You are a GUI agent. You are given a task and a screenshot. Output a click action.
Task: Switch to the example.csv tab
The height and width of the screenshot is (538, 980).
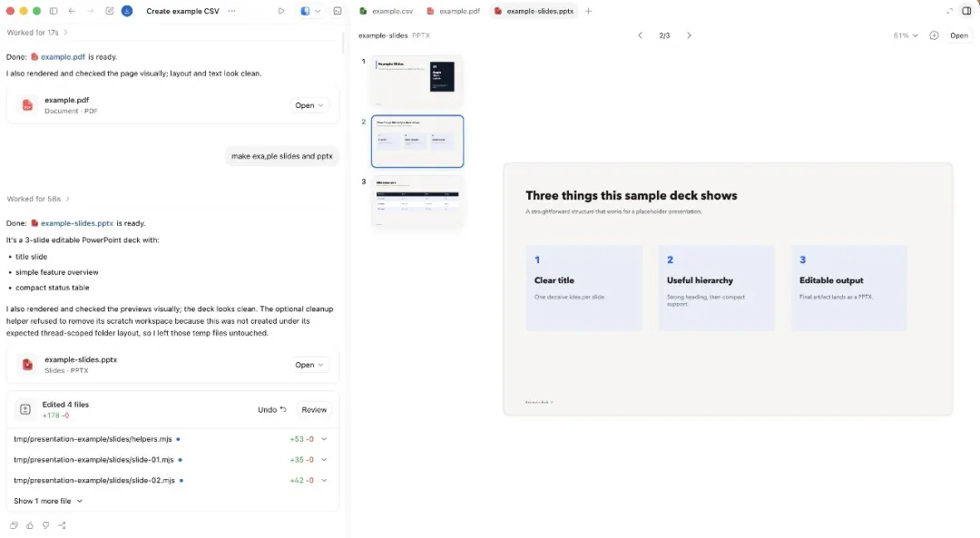coord(387,11)
